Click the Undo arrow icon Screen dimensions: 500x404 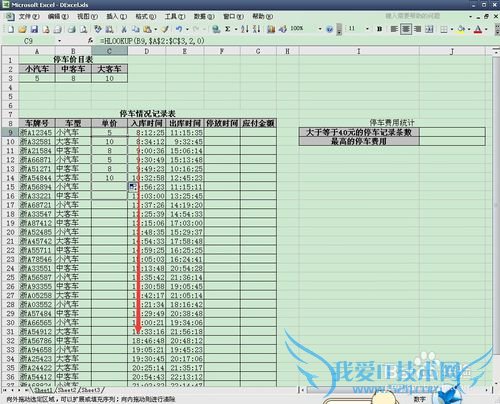coord(179,29)
